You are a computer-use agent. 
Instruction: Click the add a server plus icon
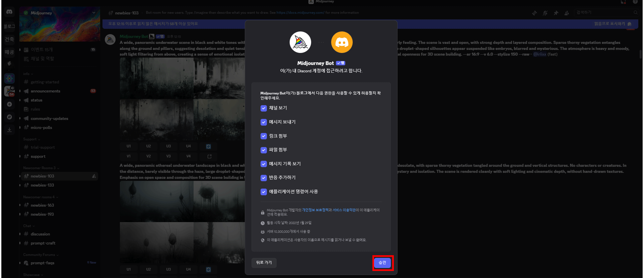click(x=9, y=104)
